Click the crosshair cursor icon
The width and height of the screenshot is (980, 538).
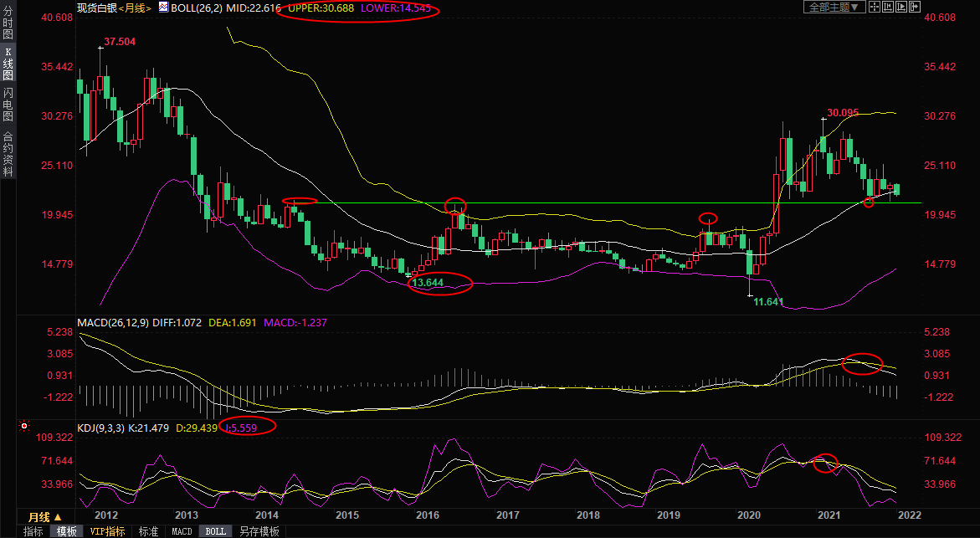(x=874, y=7)
